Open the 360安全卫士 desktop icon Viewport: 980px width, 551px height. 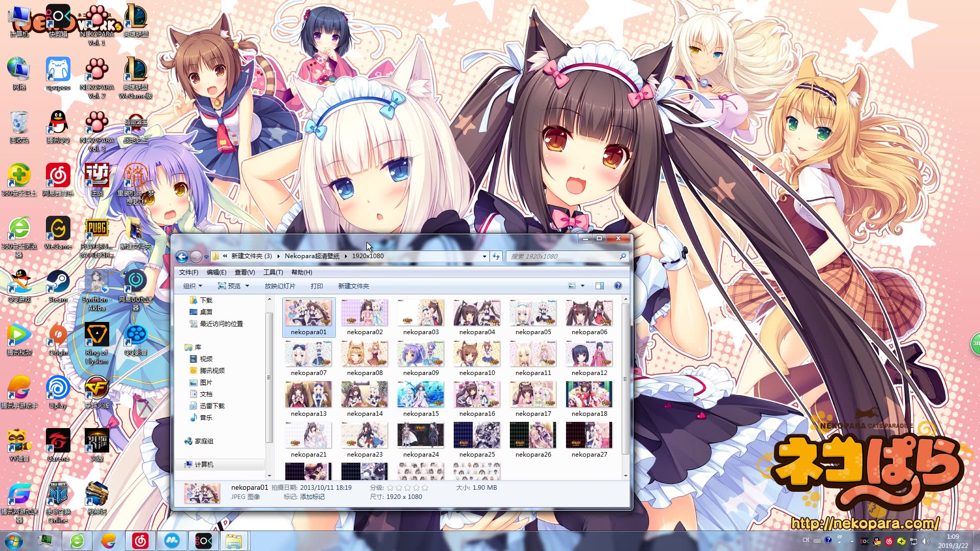pos(19,180)
